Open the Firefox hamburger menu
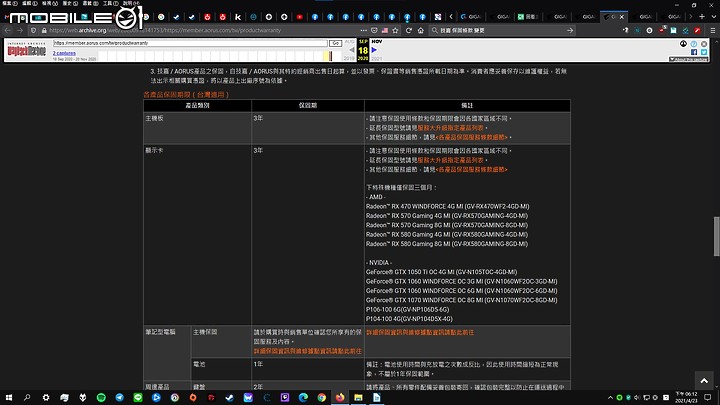The width and height of the screenshot is (720, 405). pos(713,30)
